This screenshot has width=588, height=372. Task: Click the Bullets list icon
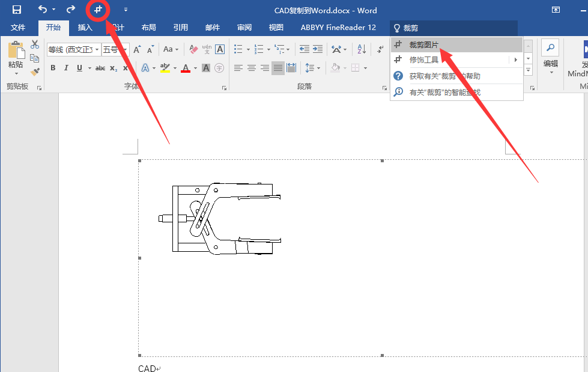click(x=238, y=49)
